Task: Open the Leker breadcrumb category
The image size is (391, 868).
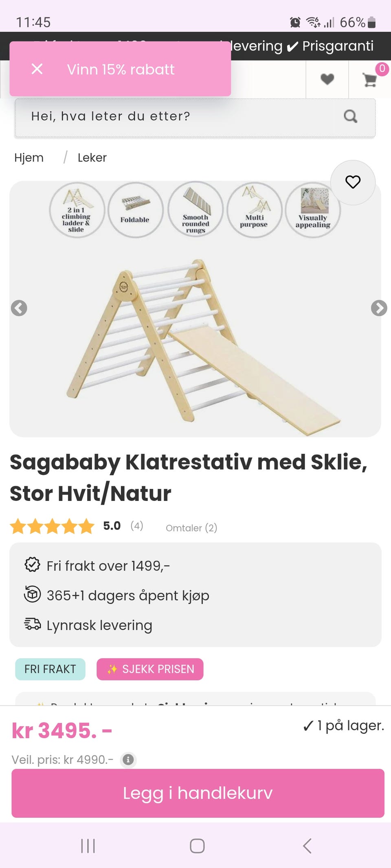Action: click(x=92, y=158)
